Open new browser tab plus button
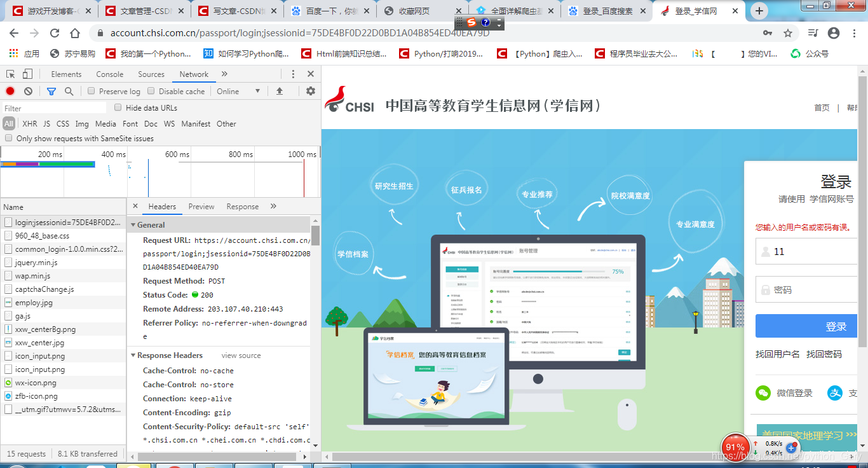 759,11
